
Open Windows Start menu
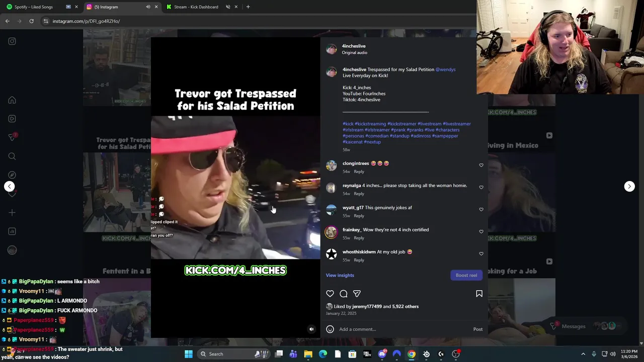coord(188,354)
